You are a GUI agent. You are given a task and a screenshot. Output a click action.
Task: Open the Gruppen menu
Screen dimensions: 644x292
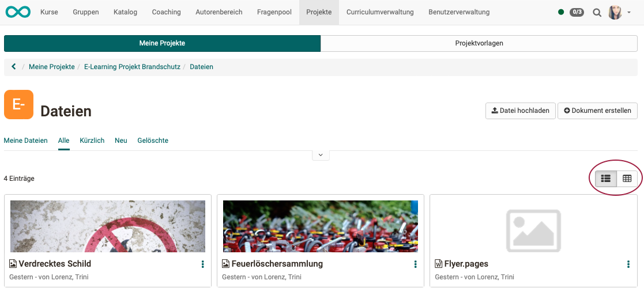(86, 12)
